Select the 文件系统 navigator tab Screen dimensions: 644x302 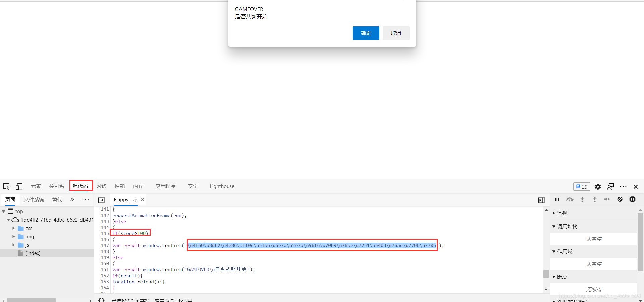point(34,200)
